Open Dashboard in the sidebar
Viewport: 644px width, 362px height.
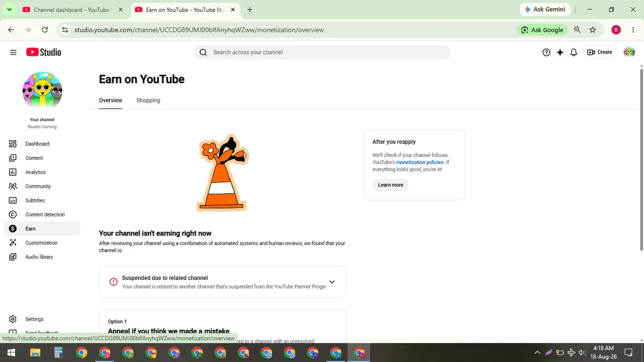click(42, 144)
